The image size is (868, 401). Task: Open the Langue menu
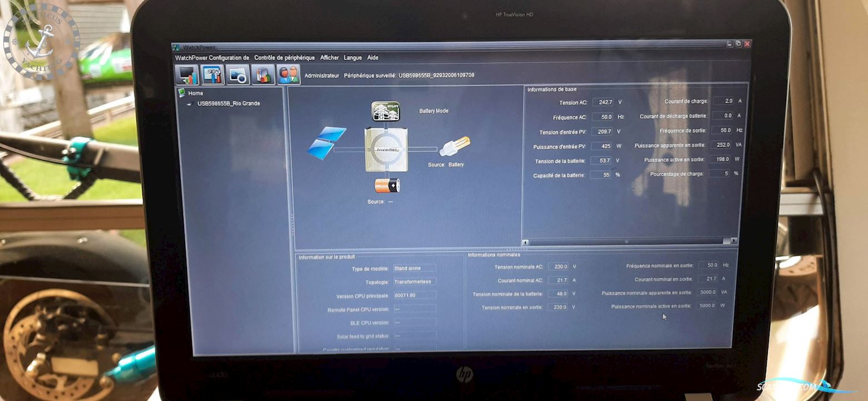tap(352, 57)
